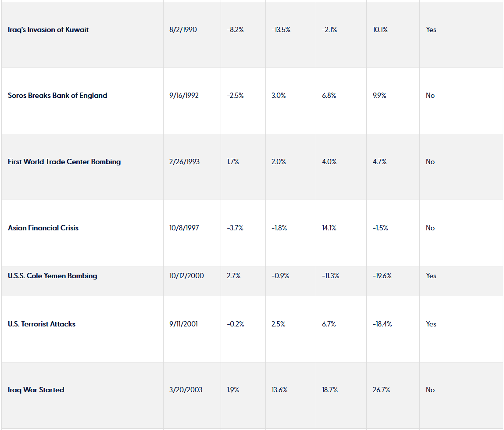Click the -19.6% figure in U.S.S. Cole row

[x=382, y=276]
